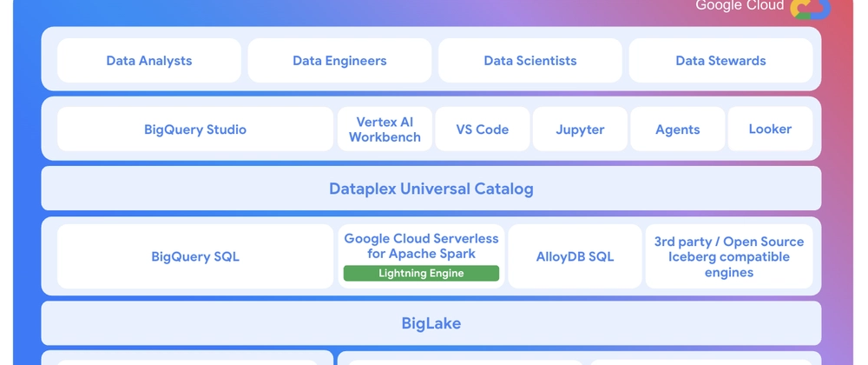Open the BigQuery Studio tile
This screenshot has width=868, height=365.
click(x=195, y=129)
